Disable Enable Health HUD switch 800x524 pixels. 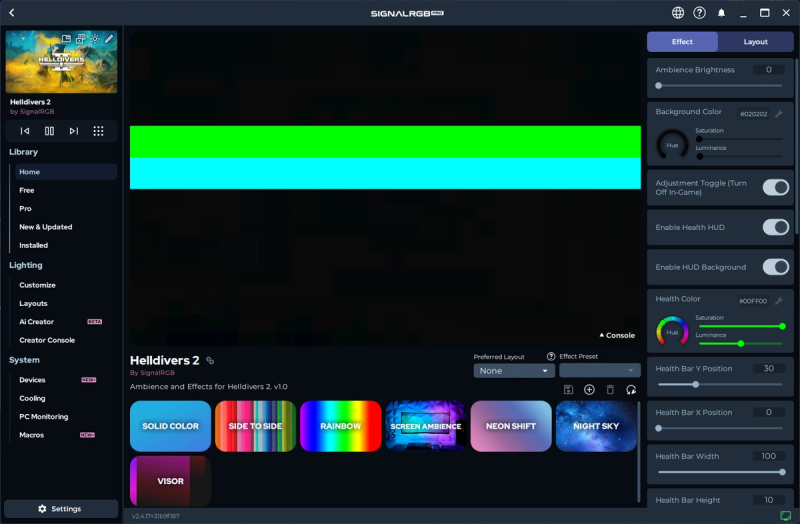[x=776, y=227]
